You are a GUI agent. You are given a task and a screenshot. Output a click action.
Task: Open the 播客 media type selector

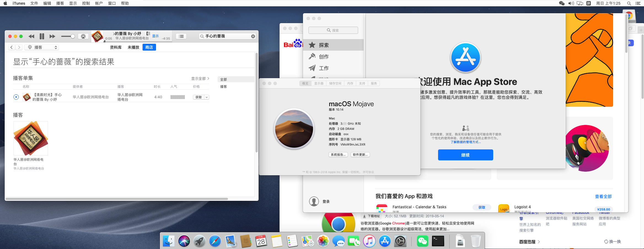pyautogui.click(x=42, y=47)
